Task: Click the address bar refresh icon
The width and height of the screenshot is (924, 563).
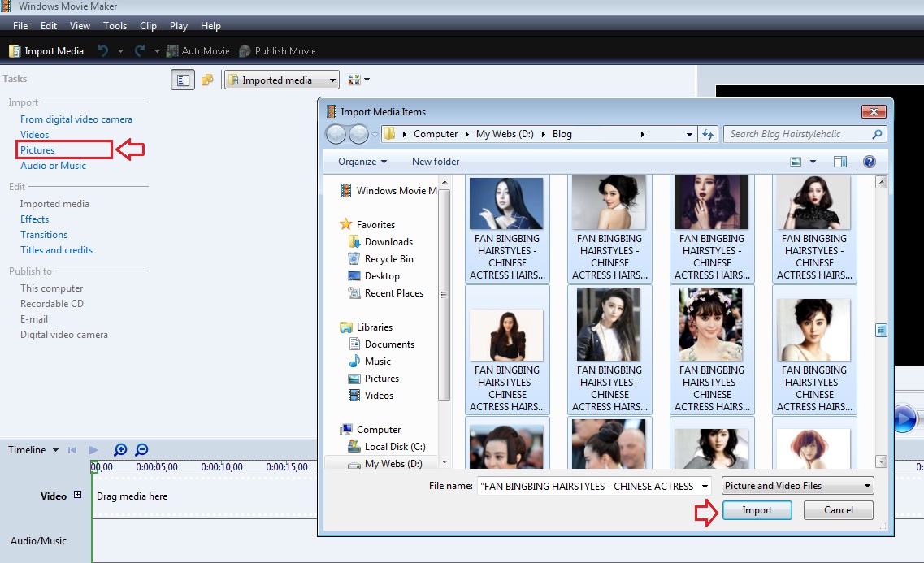Action: (707, 134)
